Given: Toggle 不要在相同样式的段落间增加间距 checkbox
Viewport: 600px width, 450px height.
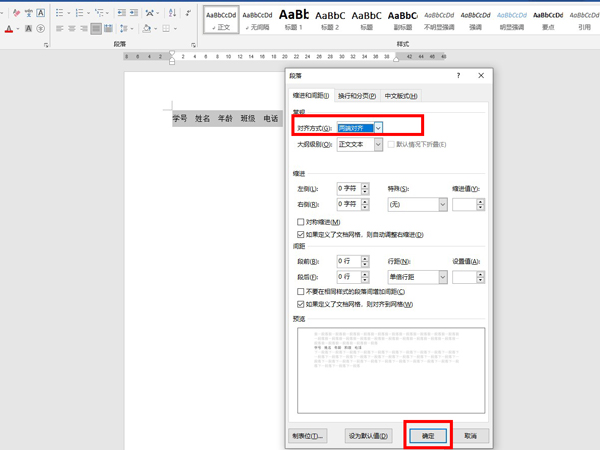Looking at the screenshot, I should (x=302, y=292).
